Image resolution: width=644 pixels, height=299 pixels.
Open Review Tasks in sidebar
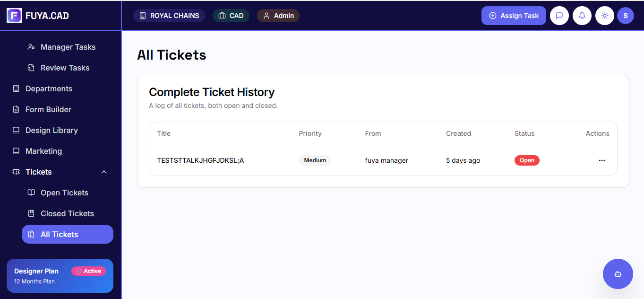[x=65, y=68]
